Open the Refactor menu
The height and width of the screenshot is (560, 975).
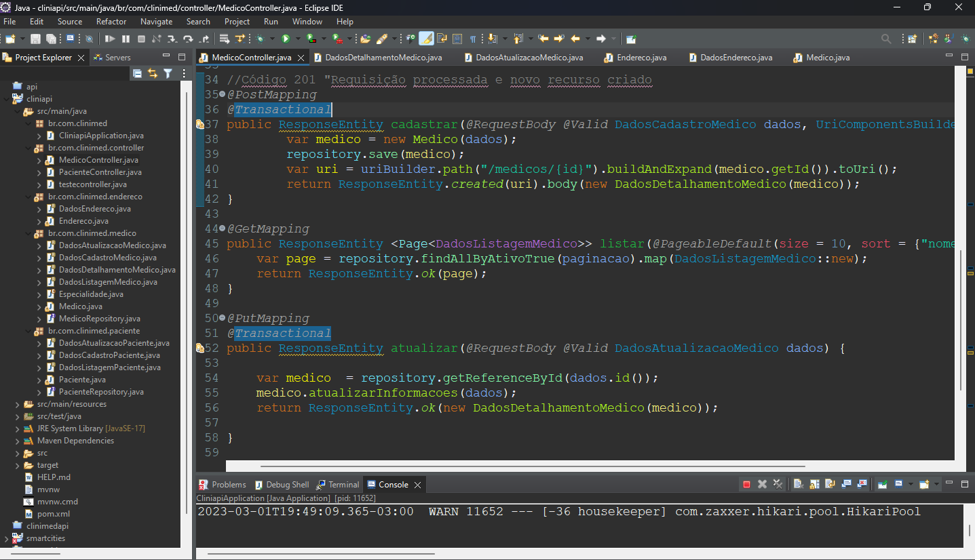[x=111, y=22]
